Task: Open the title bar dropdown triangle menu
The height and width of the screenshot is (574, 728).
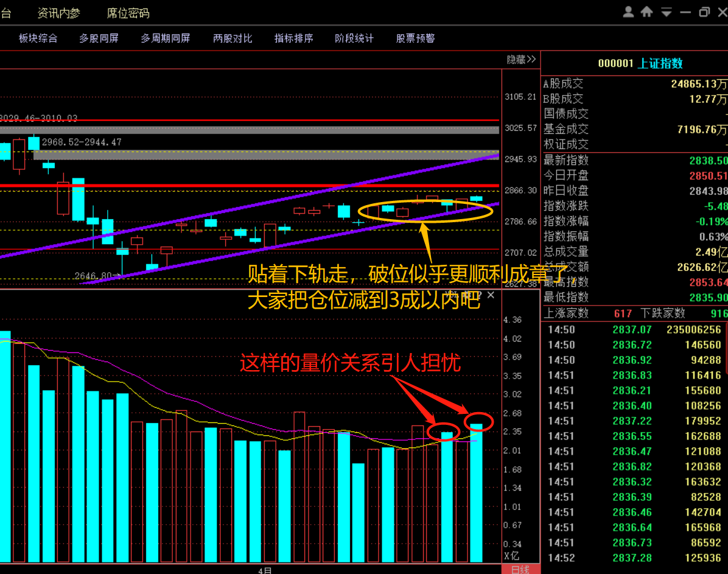Action: coord(667,12)
